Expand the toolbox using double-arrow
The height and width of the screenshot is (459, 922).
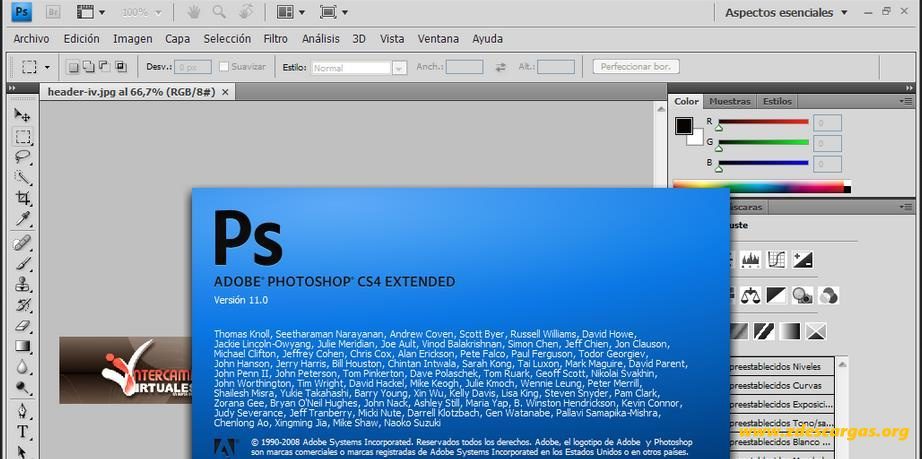[x=11, y=88]
